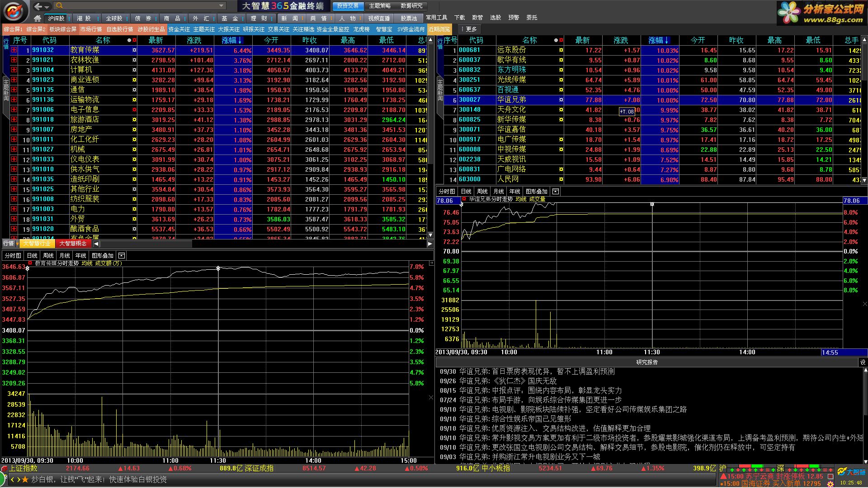Click the 更多 button
The width and height of the screenshot is (868, 488).
point(469,29)
